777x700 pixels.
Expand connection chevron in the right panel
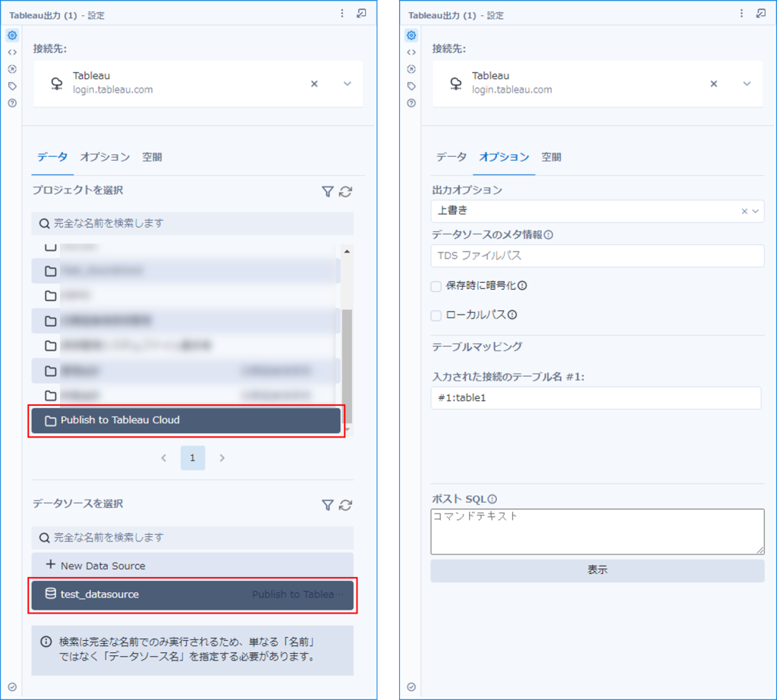(747, 83)
